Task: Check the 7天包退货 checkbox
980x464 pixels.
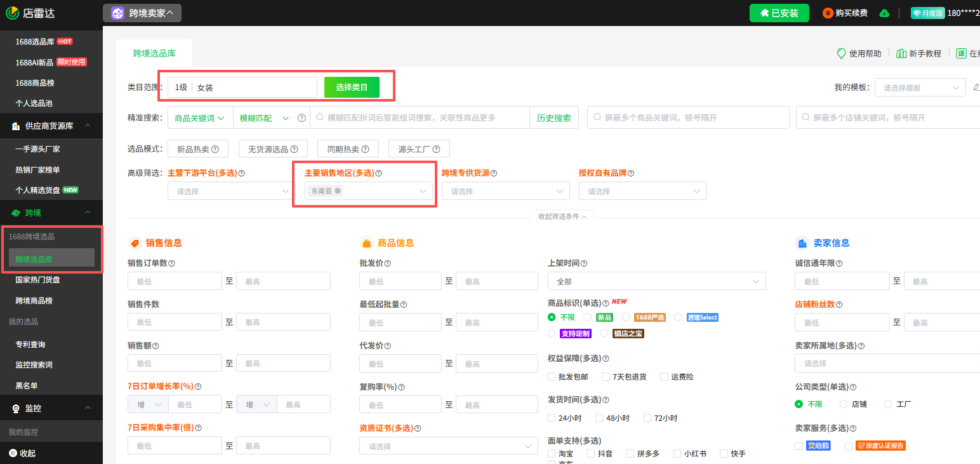Action: [606, 376]
